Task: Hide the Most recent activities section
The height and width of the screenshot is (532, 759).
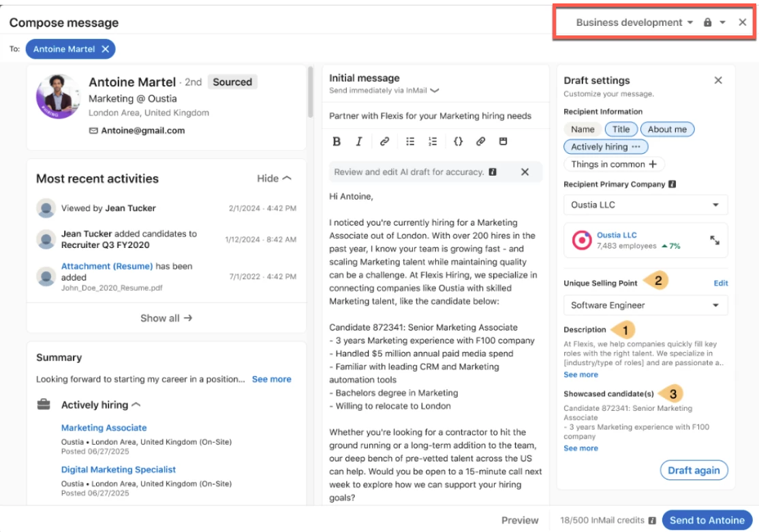Action: (x=274, y=178)
